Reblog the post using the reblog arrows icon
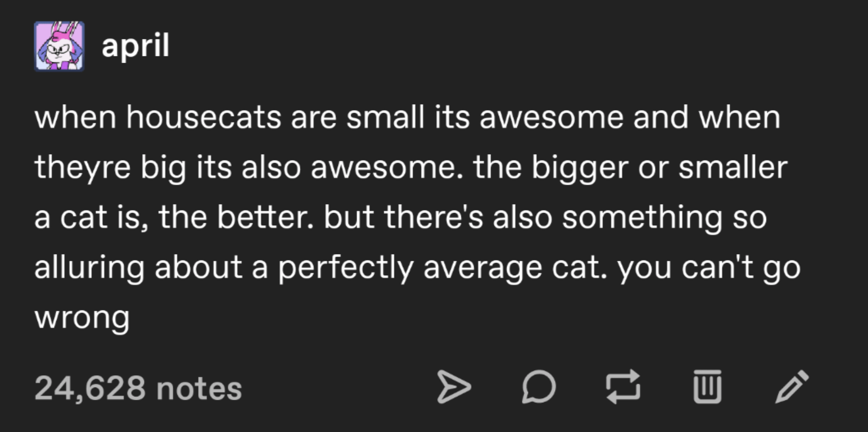The height and width of the screenshot is (432, 868). (x=623, y=386)
